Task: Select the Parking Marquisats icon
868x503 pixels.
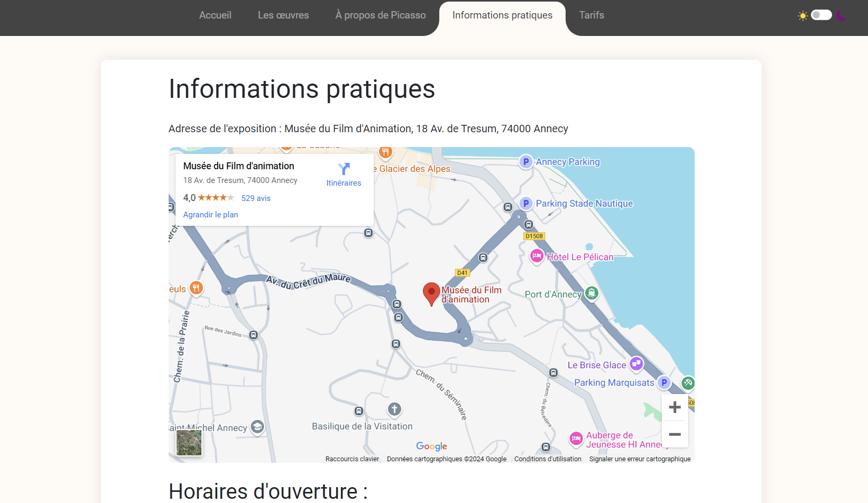Action: [664, 382]
